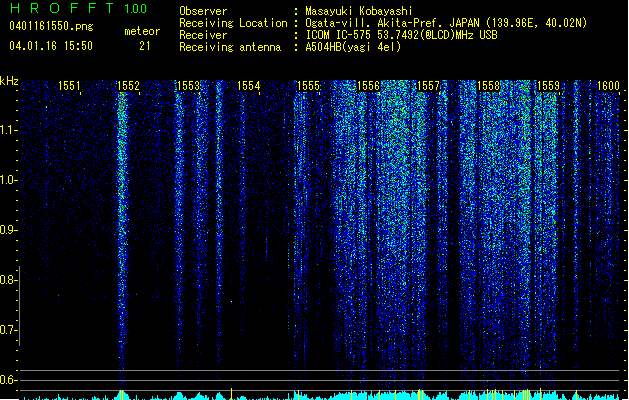Select the filename 0401161550.png

pyautogui.click(x=51, y=26)
